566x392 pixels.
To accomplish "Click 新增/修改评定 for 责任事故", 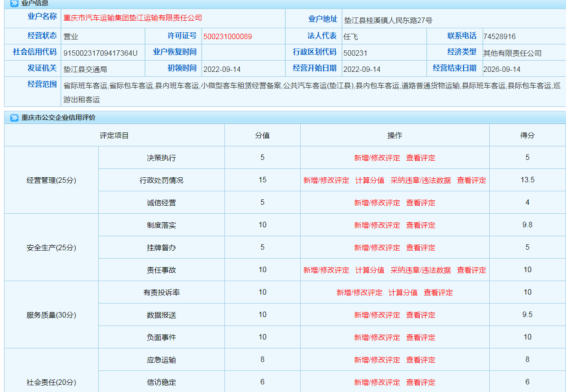I will (x=326, y=270).
